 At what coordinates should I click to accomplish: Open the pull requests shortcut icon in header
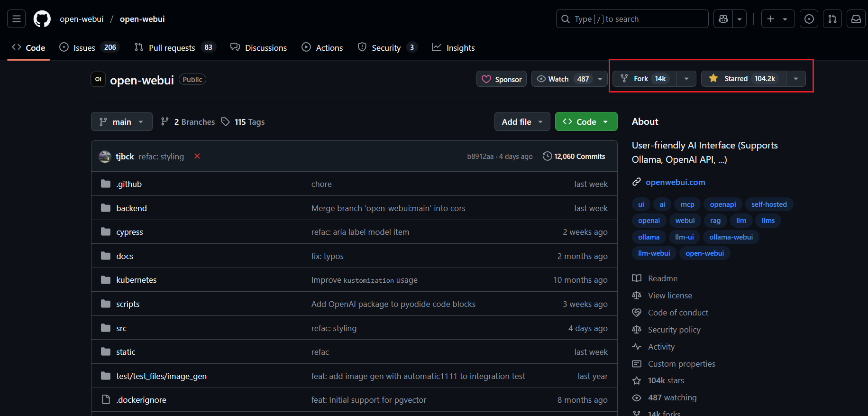(x=832, y=19)
